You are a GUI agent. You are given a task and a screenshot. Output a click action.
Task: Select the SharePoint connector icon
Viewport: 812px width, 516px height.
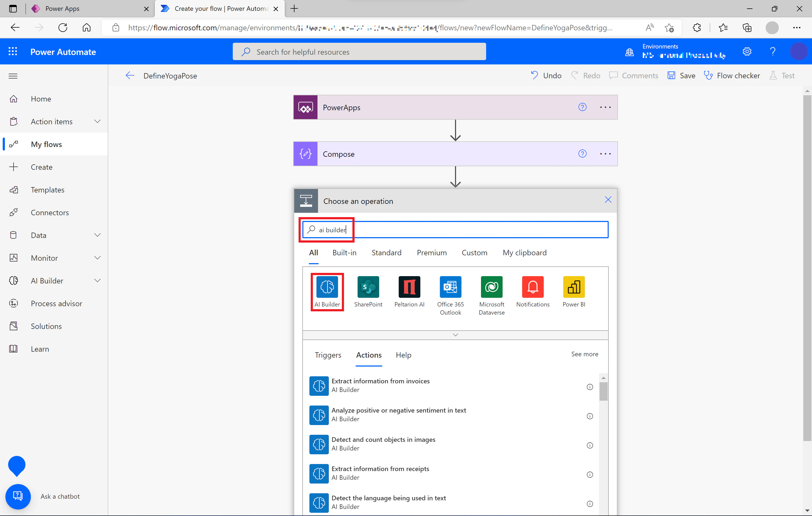click(x=368, y=287)
